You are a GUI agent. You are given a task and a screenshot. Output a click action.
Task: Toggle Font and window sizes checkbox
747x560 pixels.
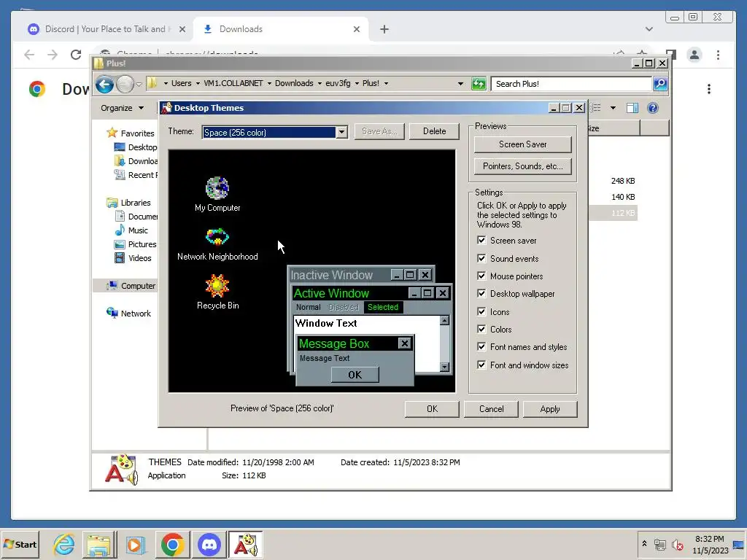point(481,365)
